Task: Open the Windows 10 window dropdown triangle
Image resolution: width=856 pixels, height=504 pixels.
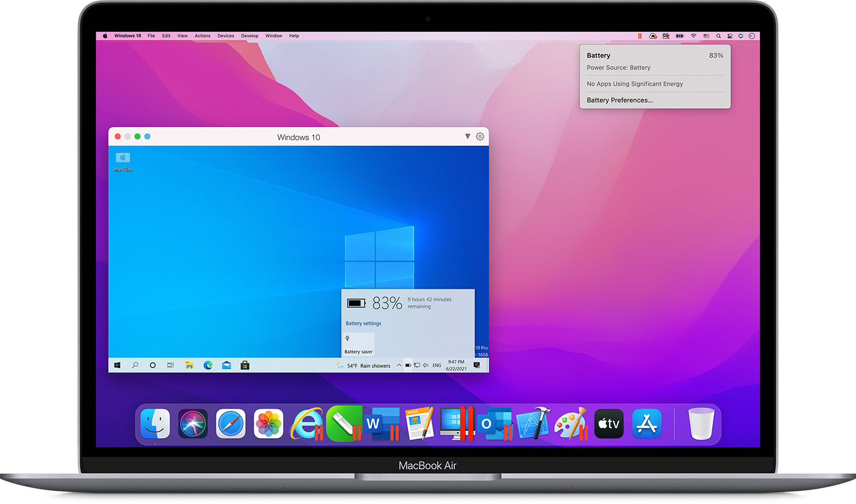Action: (x=468, y=136)
